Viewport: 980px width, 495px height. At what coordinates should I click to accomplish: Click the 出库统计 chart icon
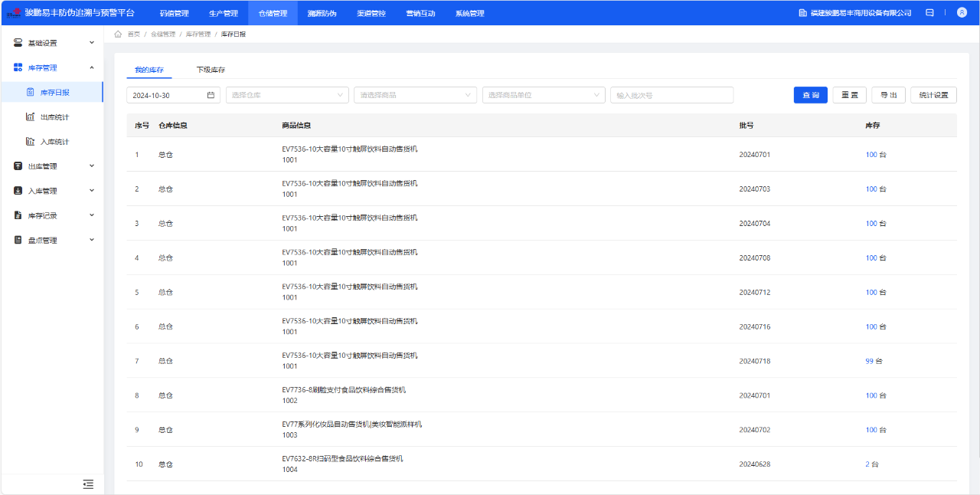30,117
